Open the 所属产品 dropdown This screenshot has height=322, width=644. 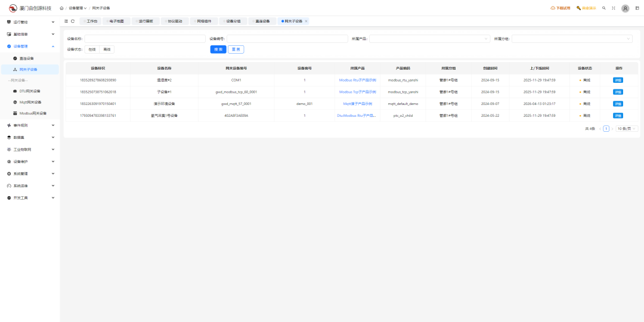(429, 39)
